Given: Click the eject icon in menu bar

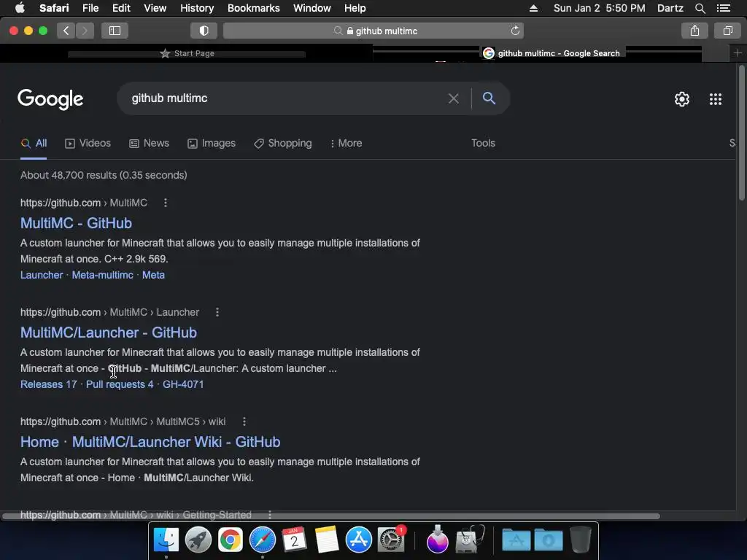Looking at the screenshot, I should 533,8.
